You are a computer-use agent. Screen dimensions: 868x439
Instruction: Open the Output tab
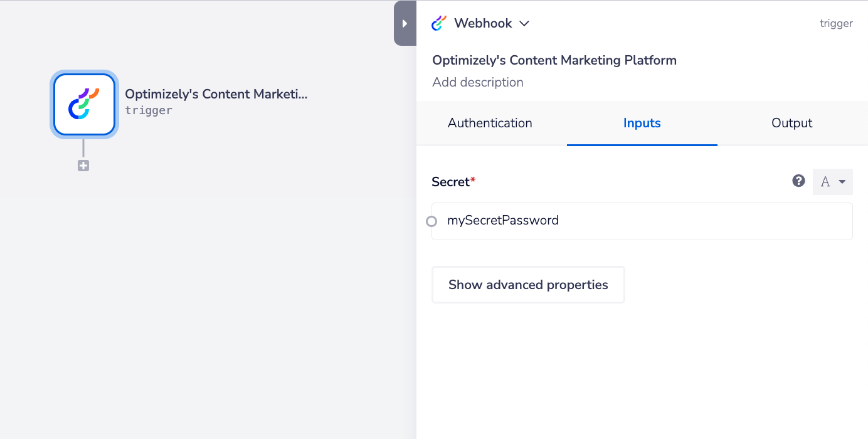click(791, 123)
